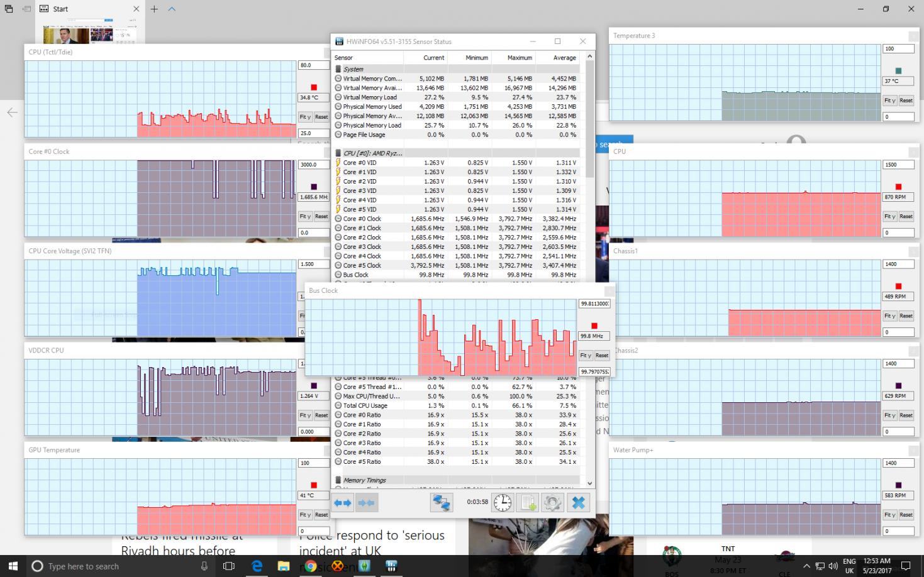Click Fit y in Temperature 3 graph
The width and height of the screenshot is (924, 577).
889,101
